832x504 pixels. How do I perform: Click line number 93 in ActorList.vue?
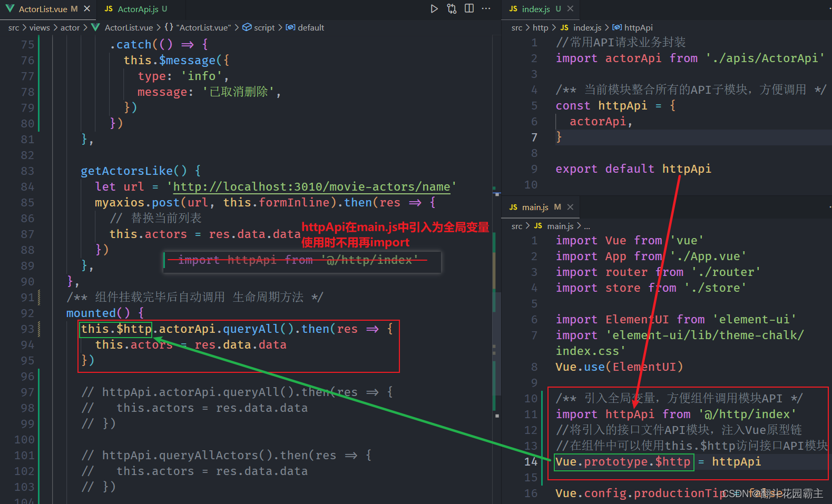pos(27,329)
